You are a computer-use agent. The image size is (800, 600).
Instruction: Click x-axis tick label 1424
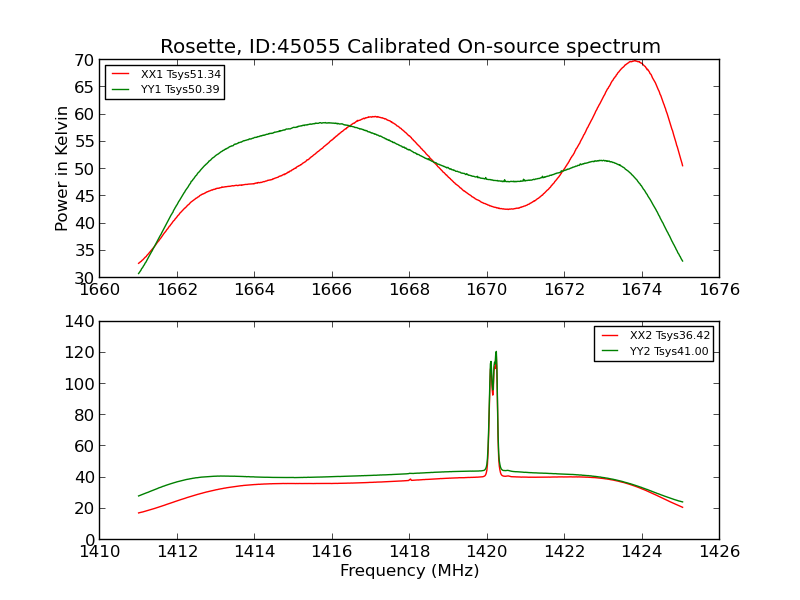pos(642,552)
